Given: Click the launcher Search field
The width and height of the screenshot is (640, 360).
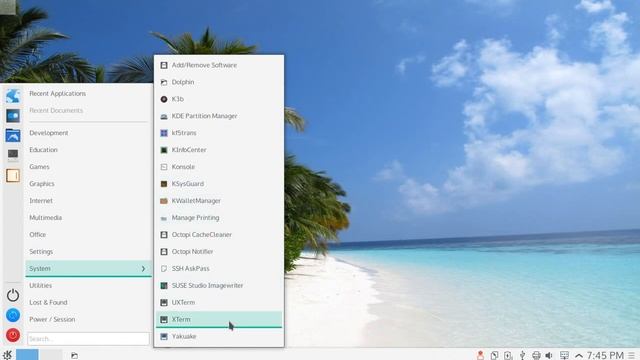Looking at the screenshot, I should click(88, 339).
